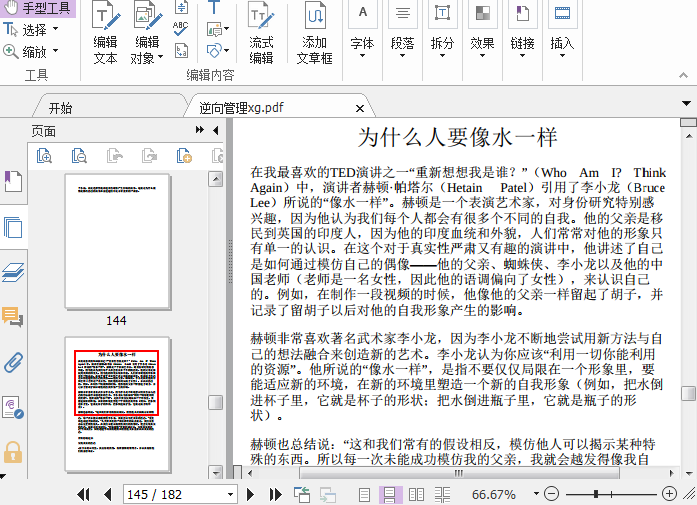Switch to continuous facing view mode

click(x=442, y=495)
